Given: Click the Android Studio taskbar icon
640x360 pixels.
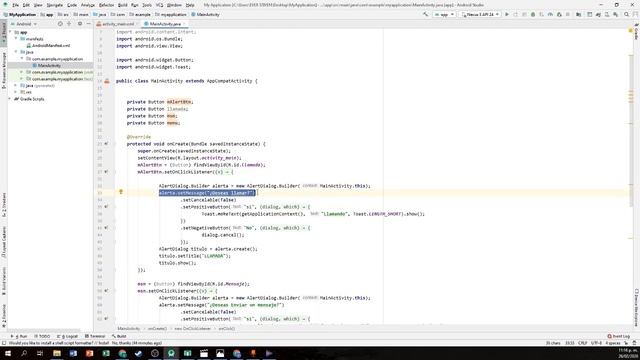Looking at the screenshot, I should pyautogui.click(x=171, y=353).
